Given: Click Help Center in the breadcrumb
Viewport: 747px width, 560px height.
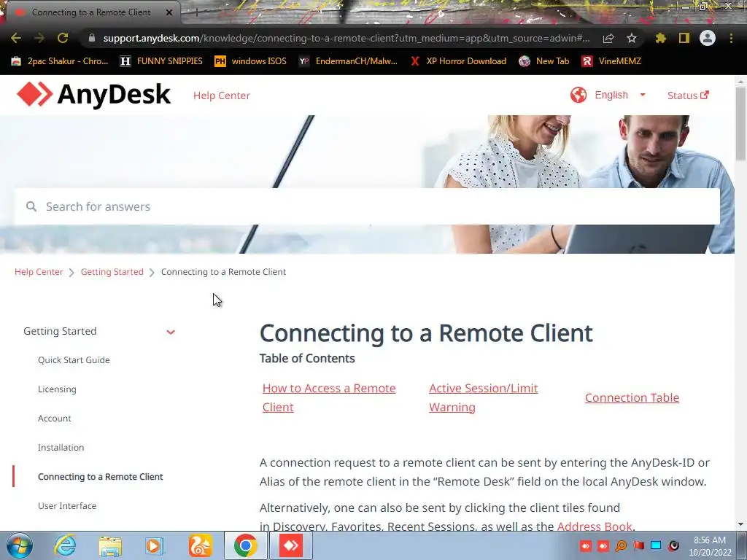Looking at the screenshot, I should 39,271.
